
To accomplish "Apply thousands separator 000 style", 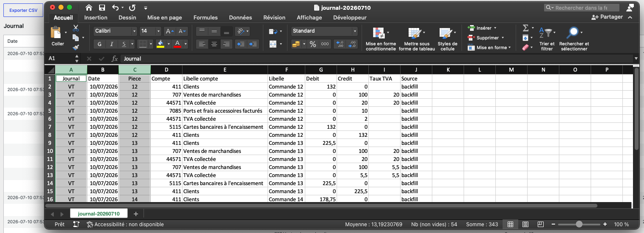I will point(325,44).
